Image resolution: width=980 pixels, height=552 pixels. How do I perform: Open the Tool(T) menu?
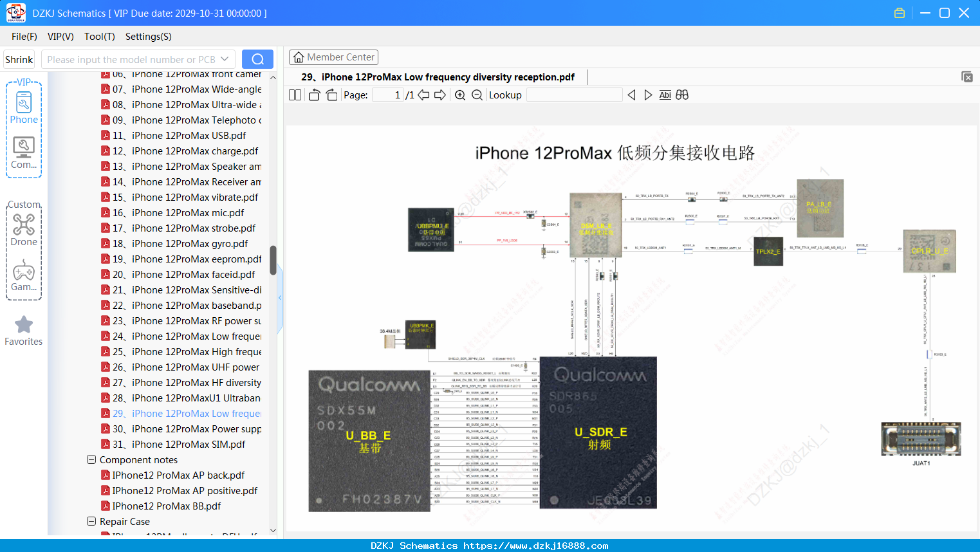point(100,37)
